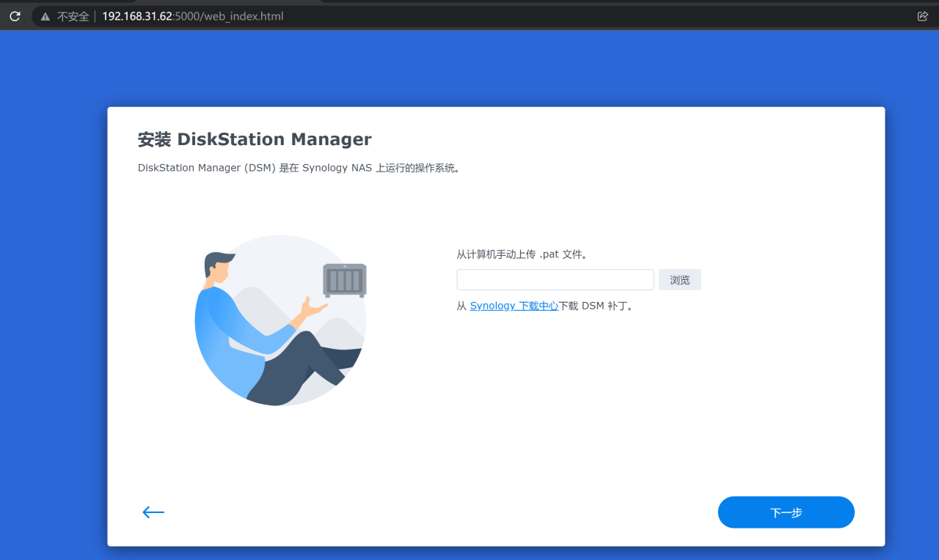The width and height of the screenshot is (939, 560).
Task: Click the white installation card panel
Action: (496, 440)
